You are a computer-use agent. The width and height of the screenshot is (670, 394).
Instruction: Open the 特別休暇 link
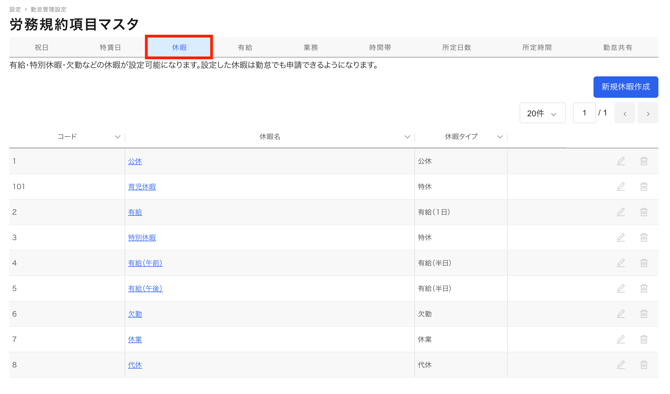point(142,238)
